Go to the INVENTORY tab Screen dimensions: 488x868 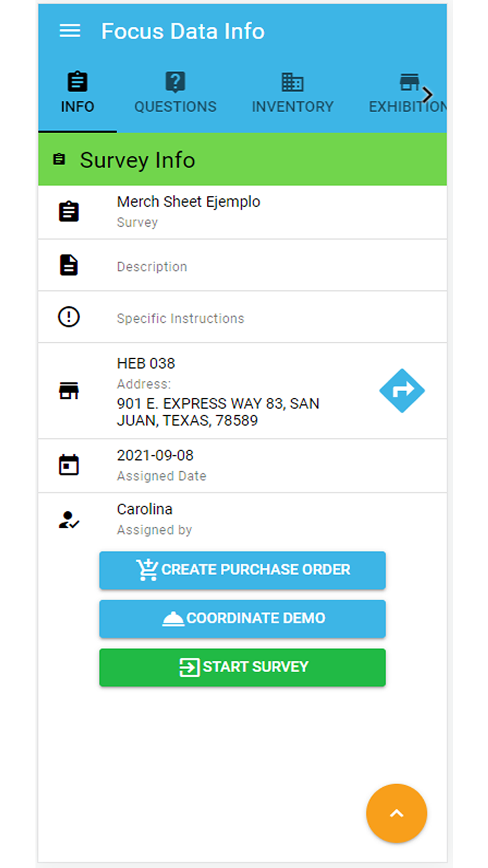pos(292,93)
